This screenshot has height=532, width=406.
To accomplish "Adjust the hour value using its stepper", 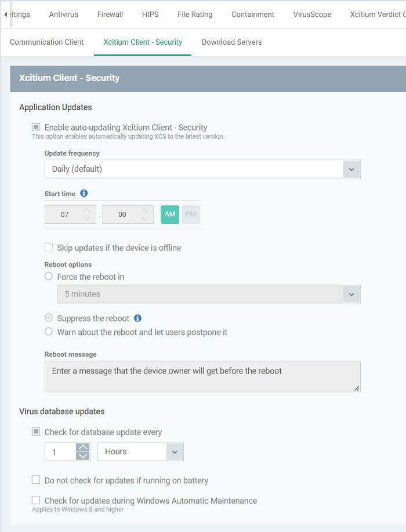I will point(86,214).
